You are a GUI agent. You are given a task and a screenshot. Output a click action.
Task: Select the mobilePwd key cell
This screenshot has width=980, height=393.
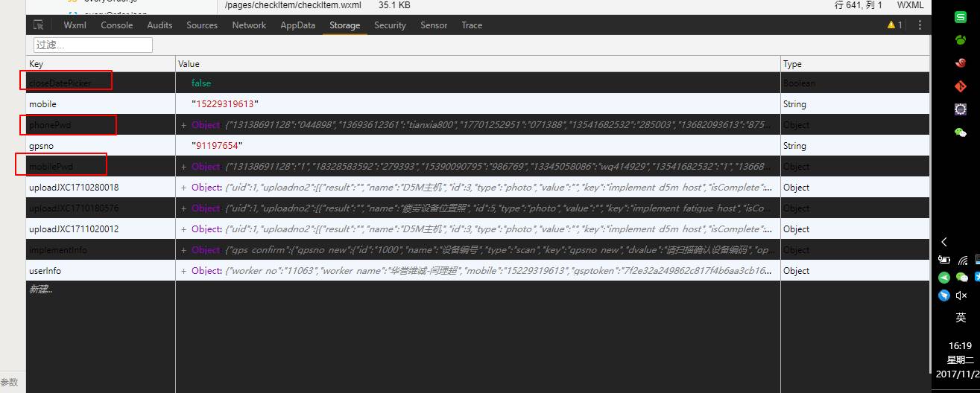101,167
